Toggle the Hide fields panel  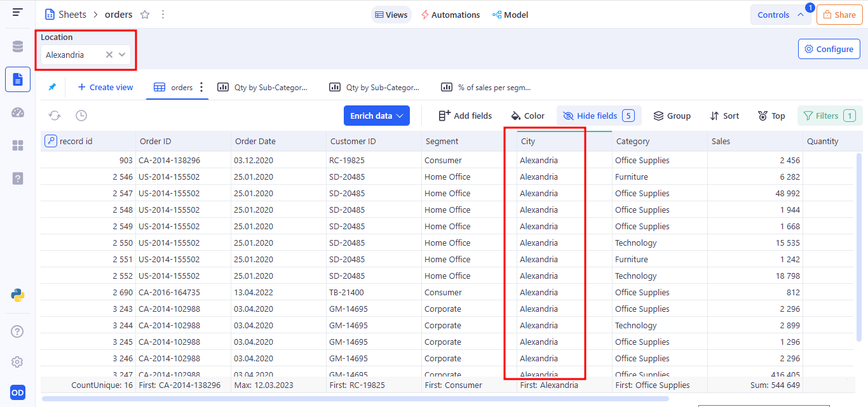coord(597,116)
